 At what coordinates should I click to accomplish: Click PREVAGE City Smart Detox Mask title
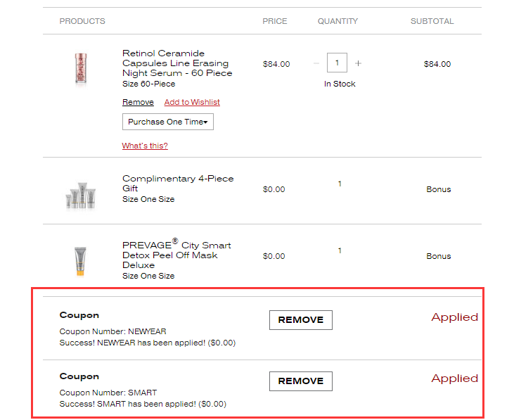click(176, 255)
